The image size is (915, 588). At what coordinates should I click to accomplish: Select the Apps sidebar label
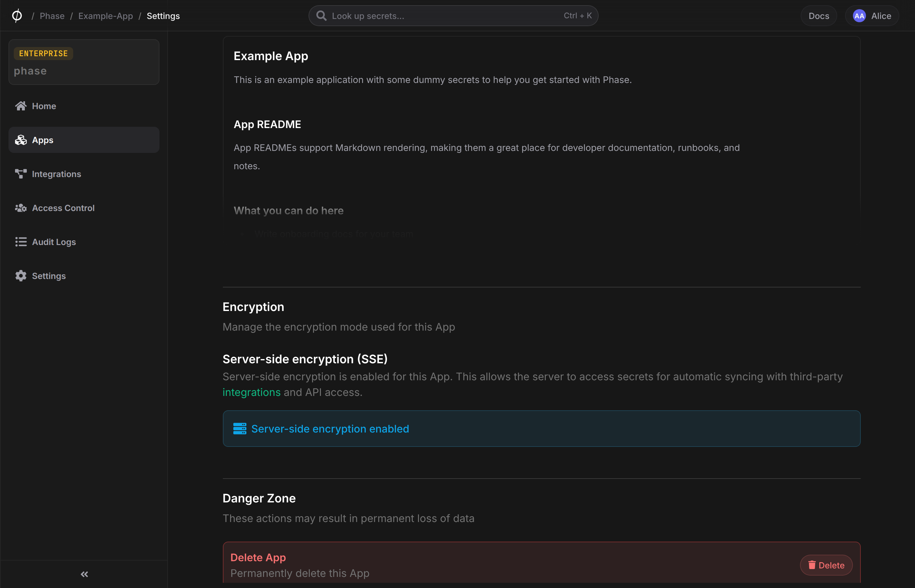(x=43, y=140)
